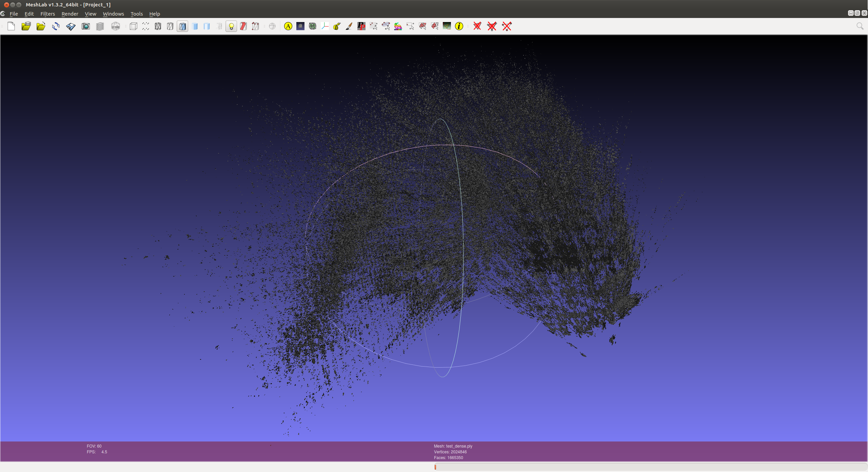
Task: Open an existing MeshLab project
Action: [x=26, y=26]
